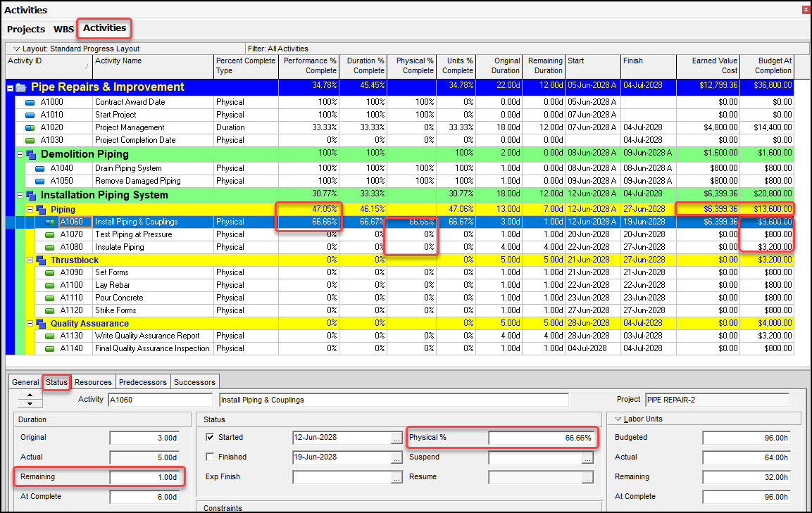Click the Original duration input field

[x=144, y=438]
